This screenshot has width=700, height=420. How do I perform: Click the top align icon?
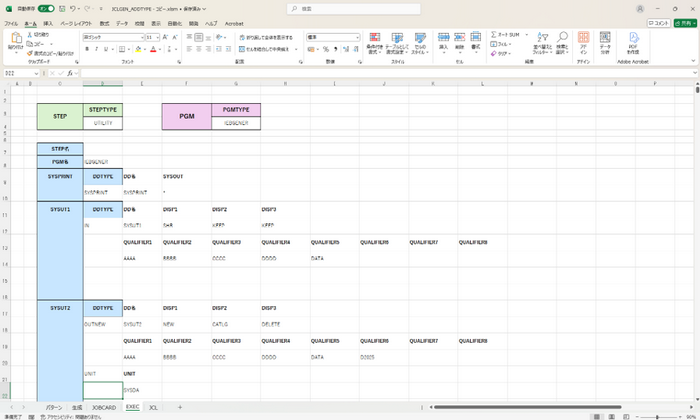click(x=189, y=37)
